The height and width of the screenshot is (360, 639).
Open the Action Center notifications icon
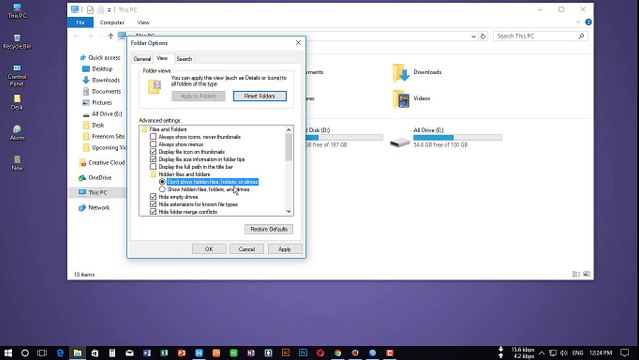point(624,353)
